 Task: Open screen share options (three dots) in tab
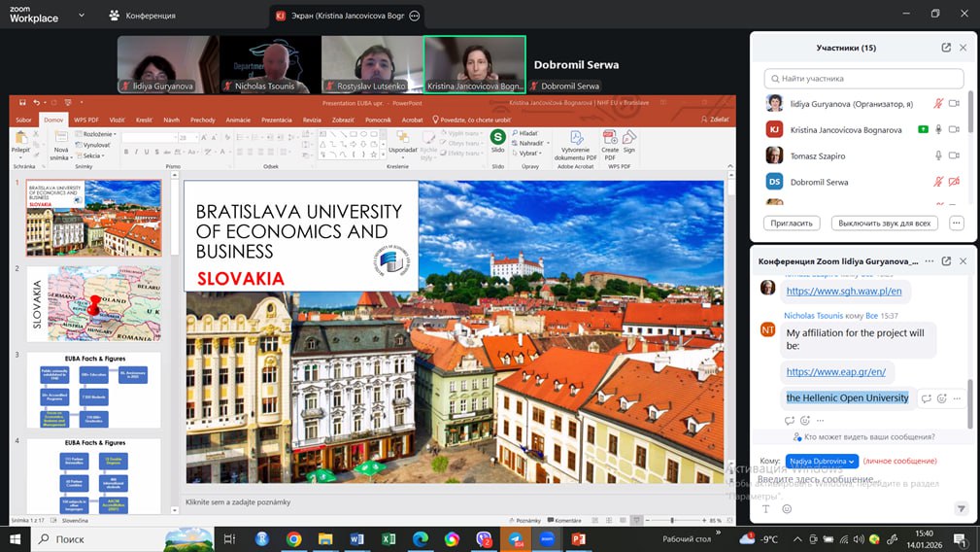coord(415,16)
